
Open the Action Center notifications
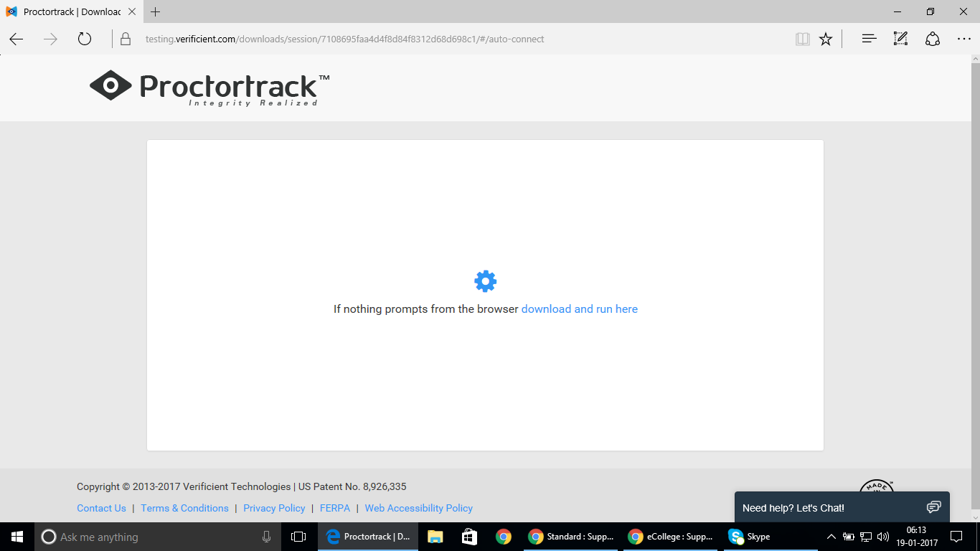[956, 537]
